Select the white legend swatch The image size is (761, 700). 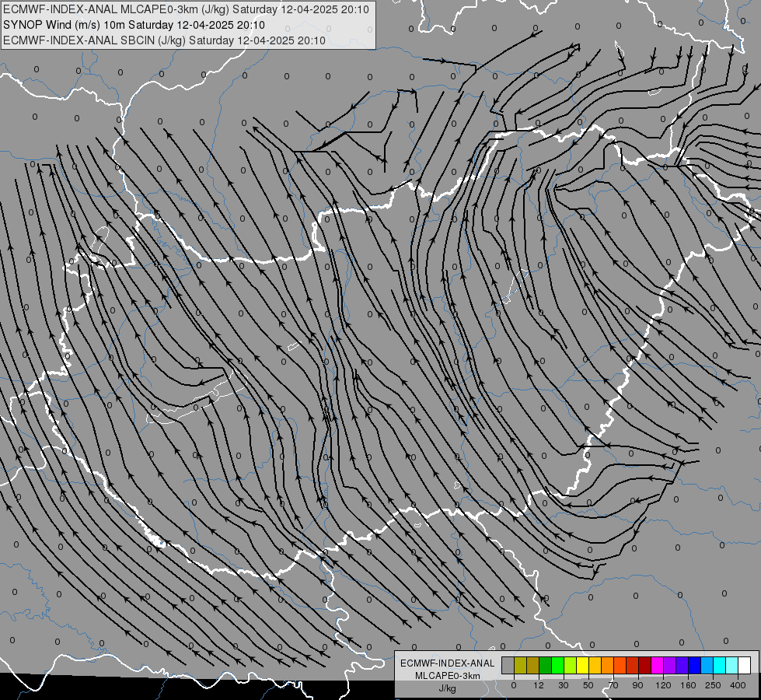click(x=744, y=665)
